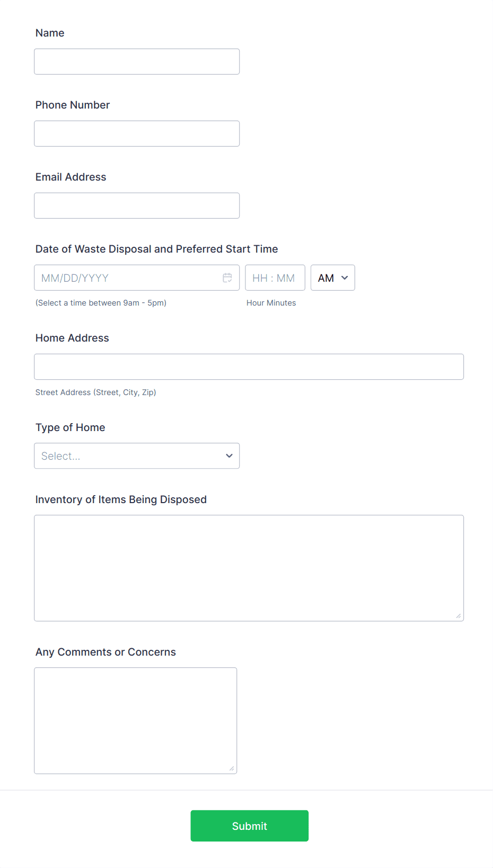The image size is (493, 868).
Task: Click the Home Address street field
Action: pos(249,366)
